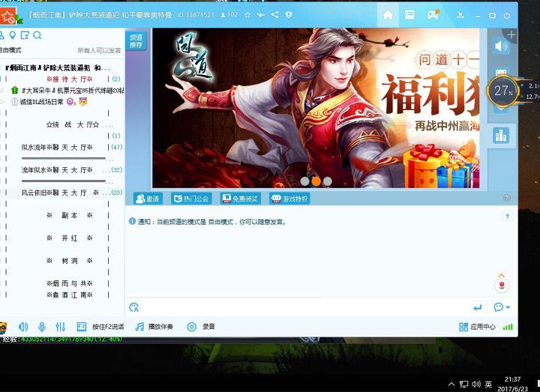The height and width of the screenshot is (392, 540).
Task: Select the ※树洞※ channel
Action: pyautogui.click(x=70, y=261)
